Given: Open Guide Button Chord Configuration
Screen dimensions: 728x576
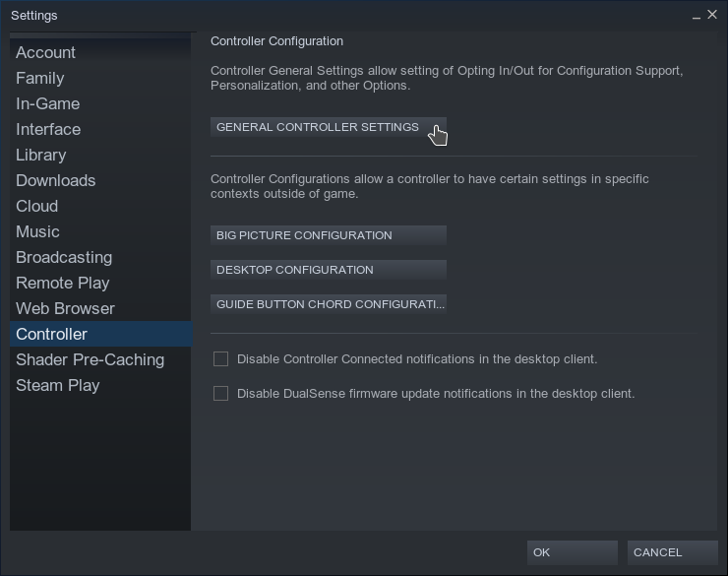Looking at the screenshot, I should pyautogui.click(x=329, y=304).
